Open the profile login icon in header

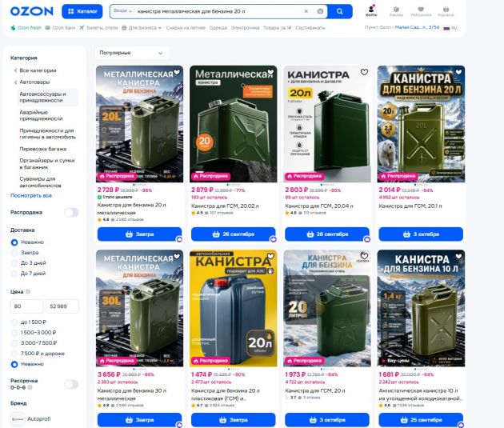pyautogui.click(x=371, y=10)
